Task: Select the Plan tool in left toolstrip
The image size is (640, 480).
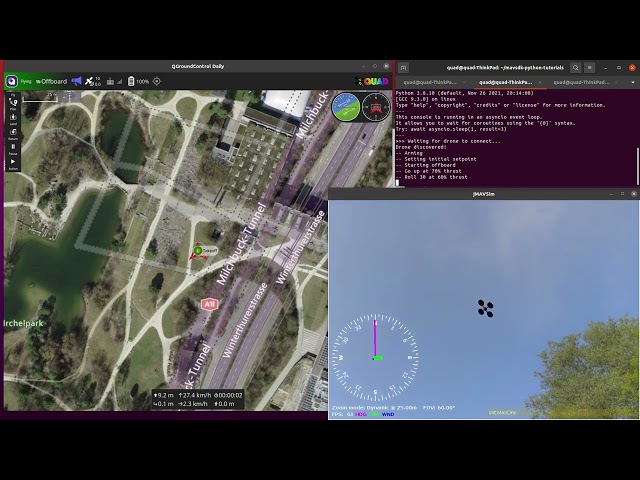Action: click(13, 104)
